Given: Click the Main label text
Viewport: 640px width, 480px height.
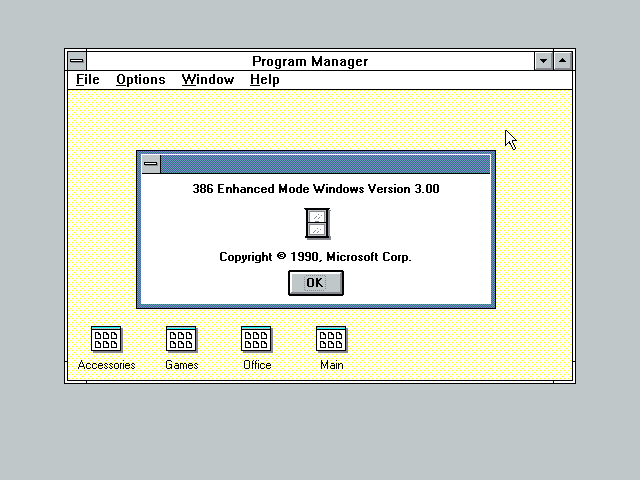Looking at the screenshot, I should coord(331,365).
